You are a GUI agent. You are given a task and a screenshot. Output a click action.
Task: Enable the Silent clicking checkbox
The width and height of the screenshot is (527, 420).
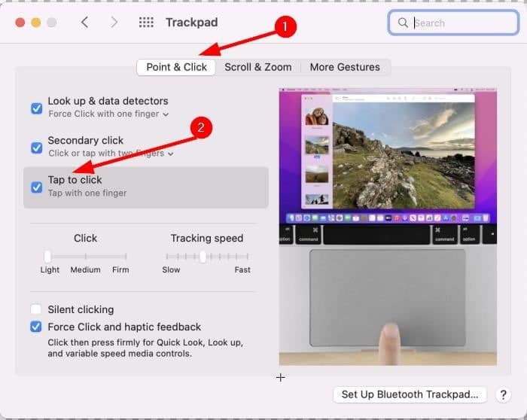pos(36,309)
